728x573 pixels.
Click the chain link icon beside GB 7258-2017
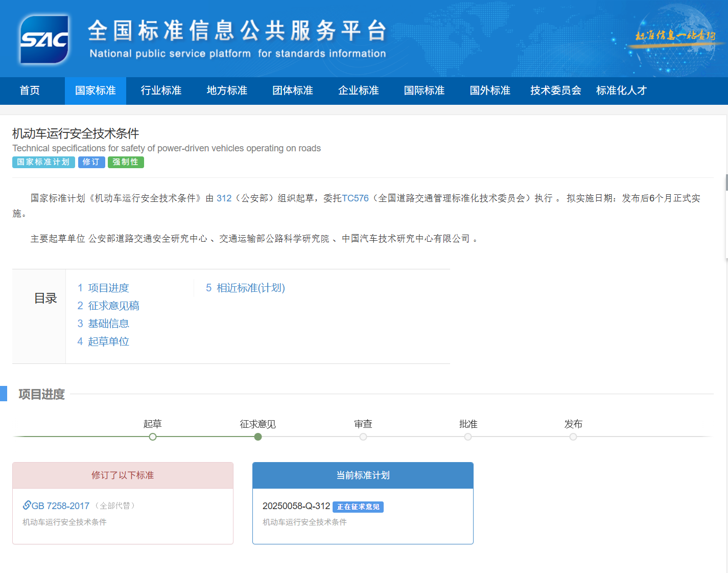pos(27,505)
